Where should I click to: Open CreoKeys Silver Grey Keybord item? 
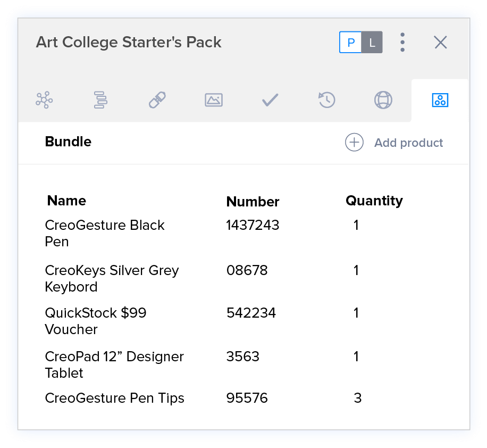click(112, 278)
